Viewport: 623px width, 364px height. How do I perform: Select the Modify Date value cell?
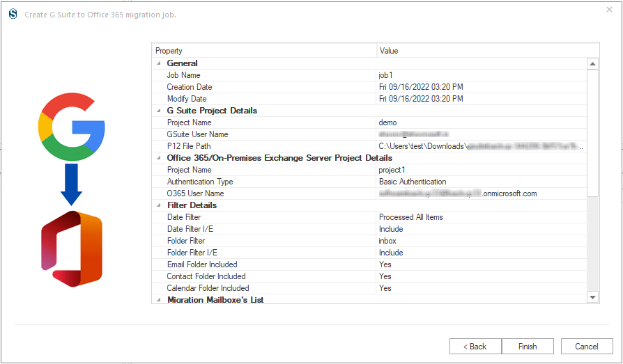481,99
